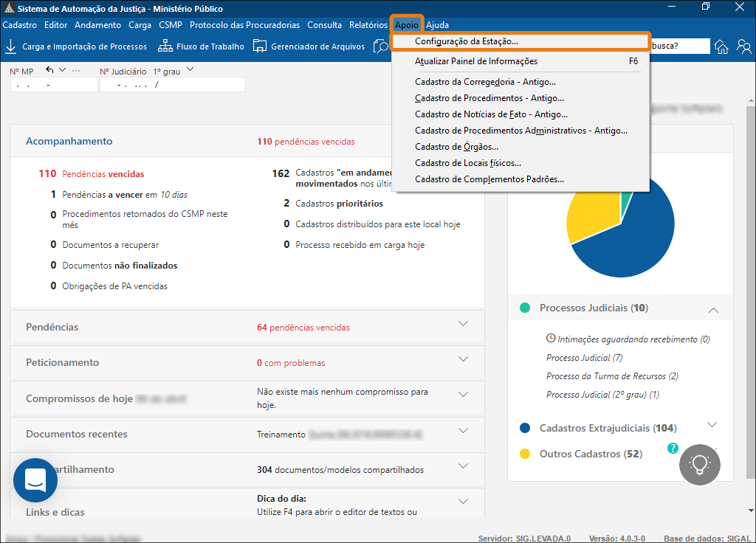Click the ellipsis next to Nº MP
Viewport: 756px width, 543px height.
(x=76, y=70)
